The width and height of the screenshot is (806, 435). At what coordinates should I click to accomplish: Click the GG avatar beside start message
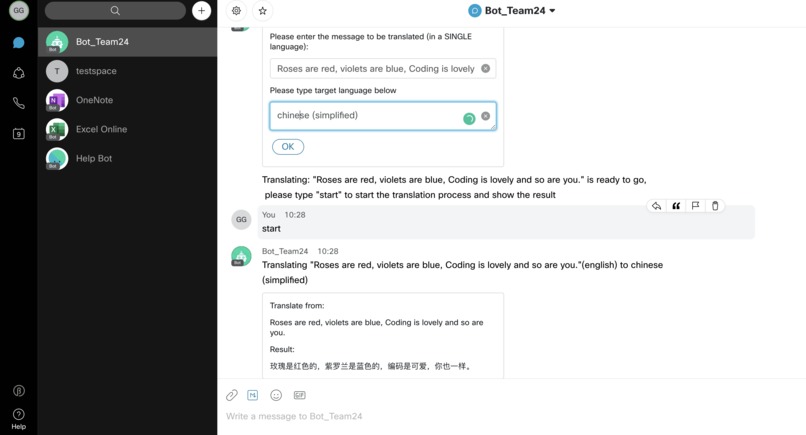[241, 220]
